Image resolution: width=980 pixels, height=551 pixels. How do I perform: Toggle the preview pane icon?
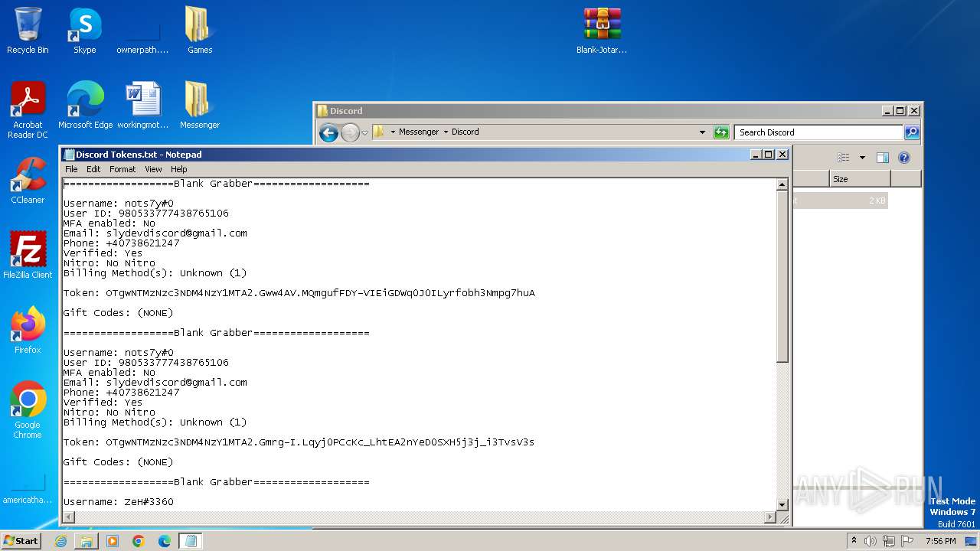pyautogui.click(x=883, y=158)
